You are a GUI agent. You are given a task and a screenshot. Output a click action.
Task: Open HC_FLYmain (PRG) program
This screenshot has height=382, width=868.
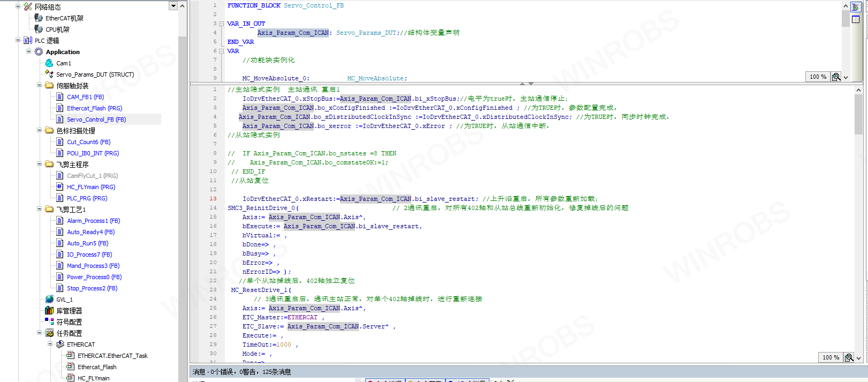90,187
